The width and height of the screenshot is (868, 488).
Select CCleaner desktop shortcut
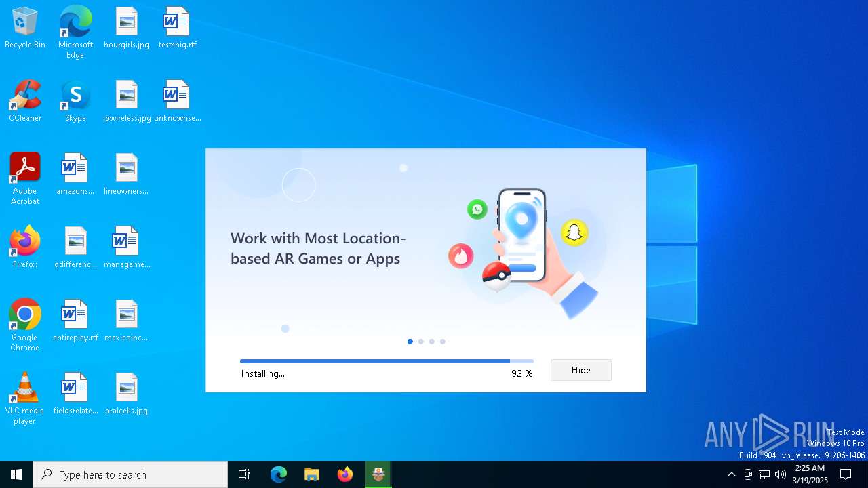(25, 102)
